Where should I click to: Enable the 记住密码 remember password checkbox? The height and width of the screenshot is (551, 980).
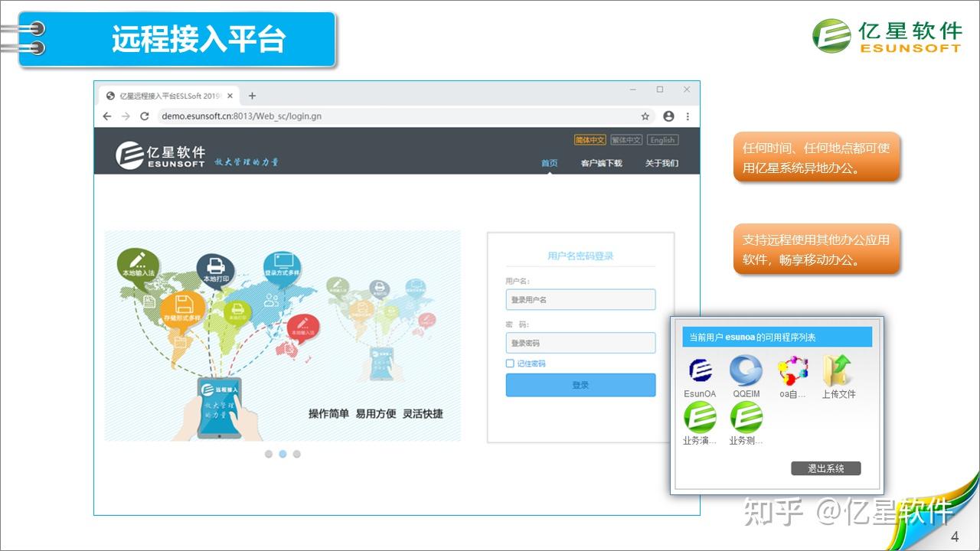coord(509,363)
